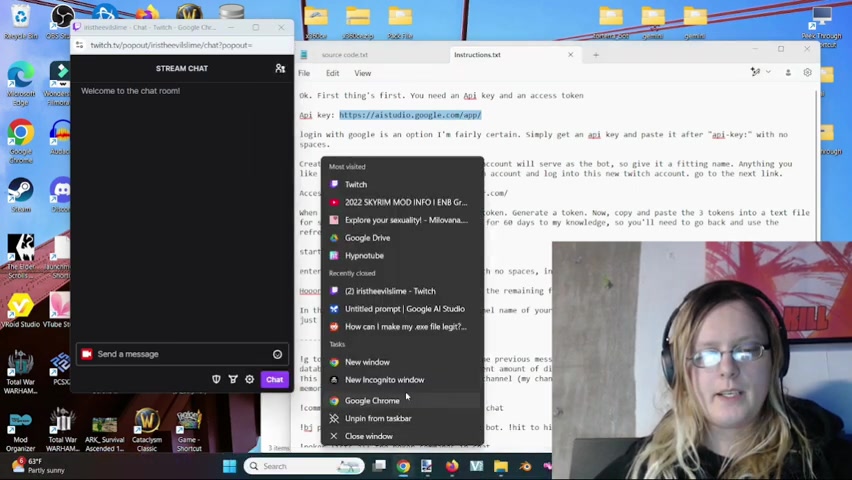The image size is (852, 480).
Task: Select the Peek Through shortcut on desktop
Action: pyautogui.click(x=821, y=26)
